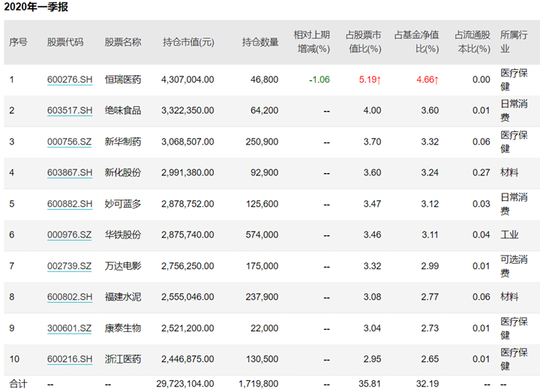
Task: Select stock name 新华制药
Action: point(123,142)
